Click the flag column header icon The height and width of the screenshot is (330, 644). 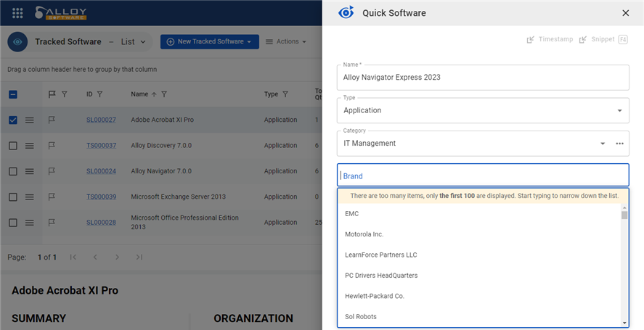coord(52,94)
